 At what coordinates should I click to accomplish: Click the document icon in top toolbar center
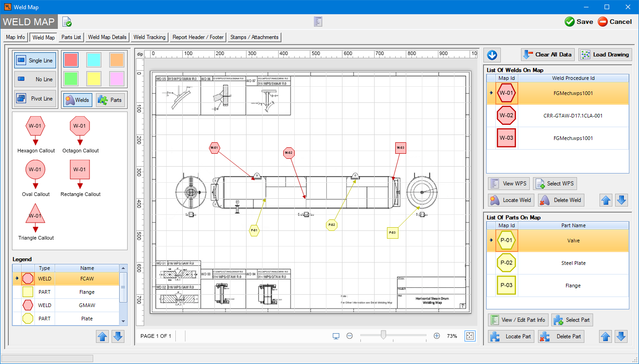tap(318, 22)
